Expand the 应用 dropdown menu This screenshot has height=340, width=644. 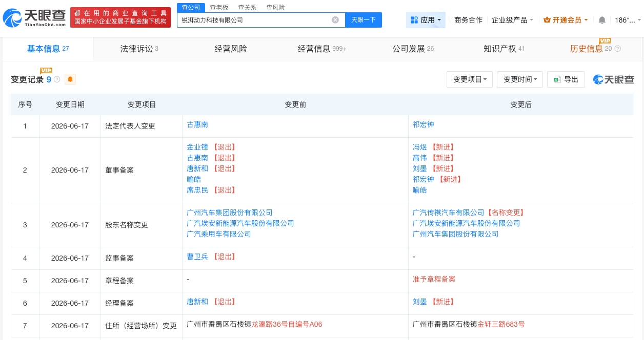(x=426, y=20)
